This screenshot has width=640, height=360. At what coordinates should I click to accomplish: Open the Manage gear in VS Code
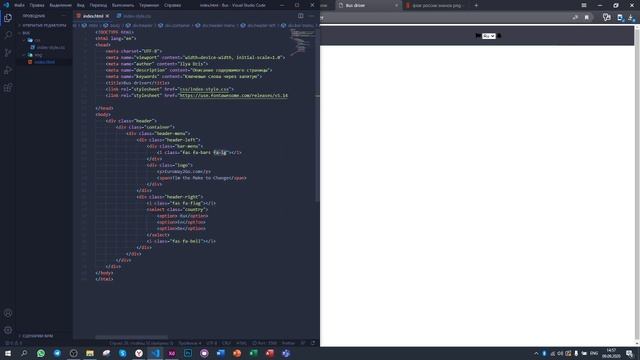tap(8, 330)
